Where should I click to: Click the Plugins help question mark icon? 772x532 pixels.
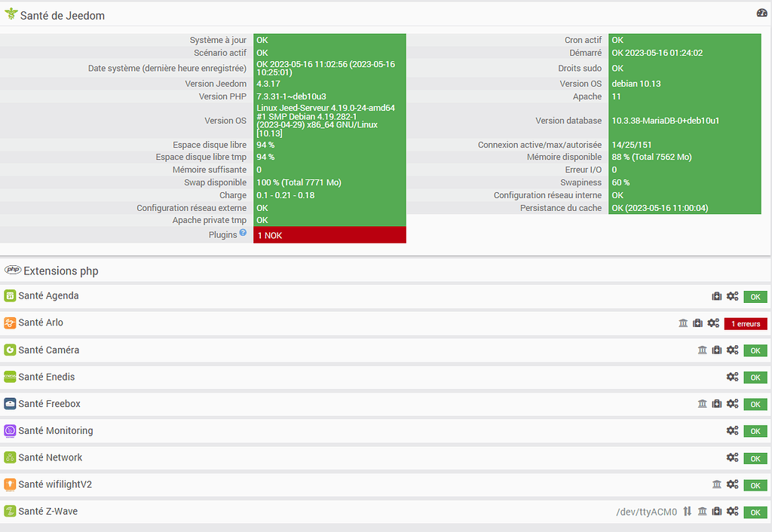pos(243,232)
